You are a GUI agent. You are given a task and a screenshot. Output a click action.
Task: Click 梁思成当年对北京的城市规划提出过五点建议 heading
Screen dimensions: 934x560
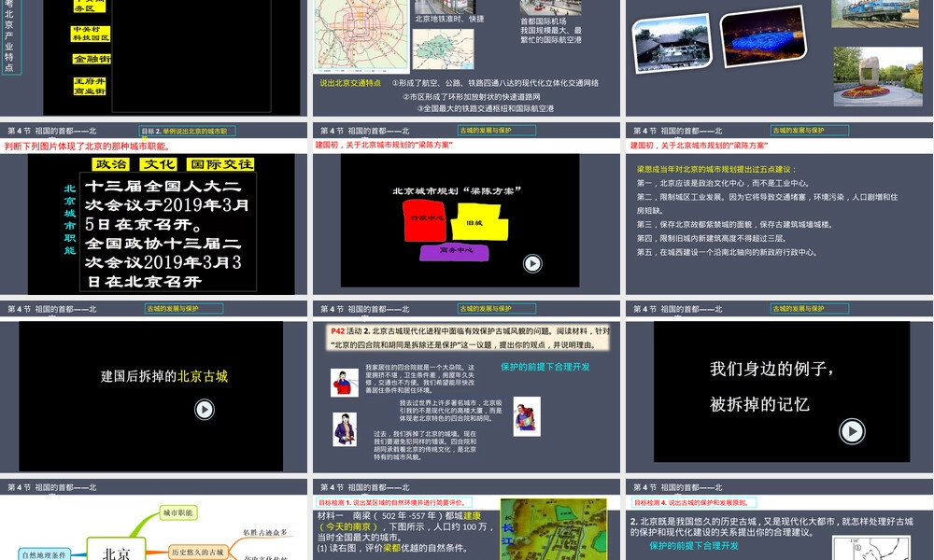716,169
